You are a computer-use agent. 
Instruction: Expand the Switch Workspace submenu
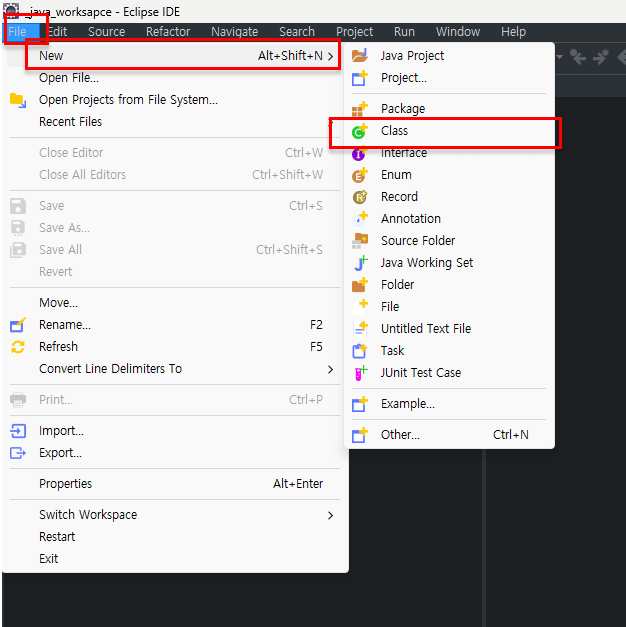pos(330,515)
